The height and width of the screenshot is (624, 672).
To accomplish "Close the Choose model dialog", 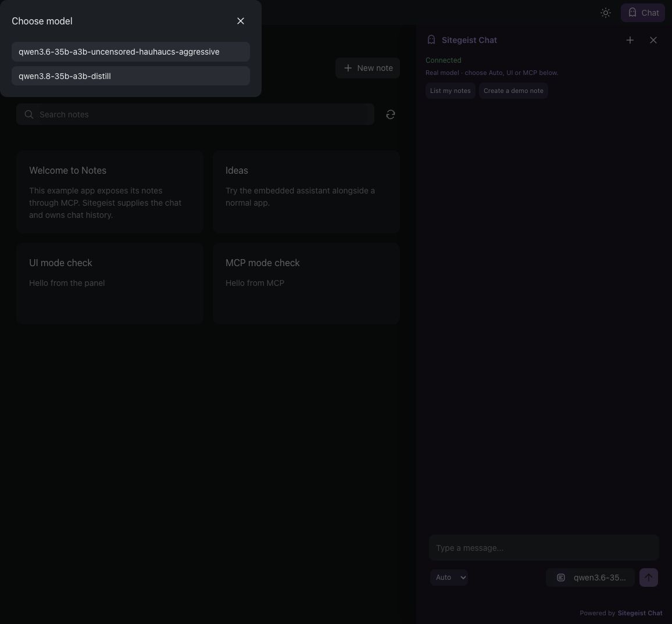I will tap(241, 21).
